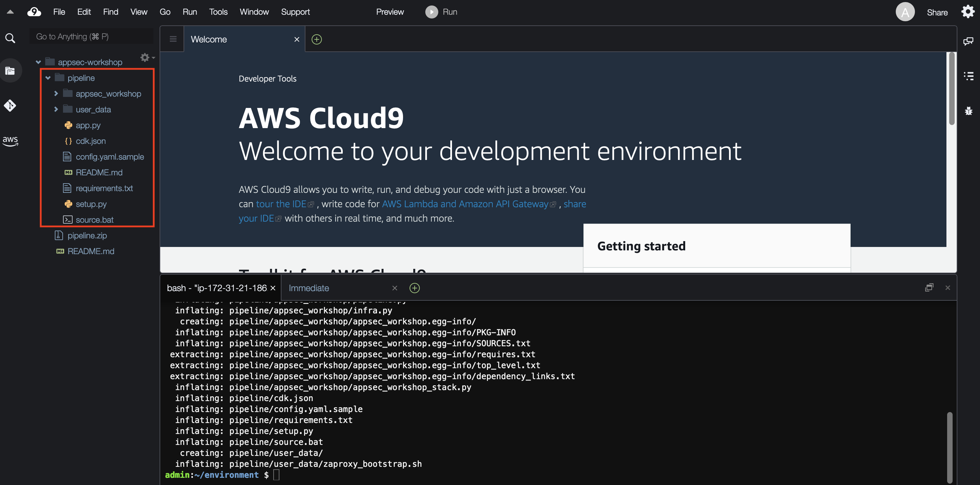Open source.bat file
Image resolution: width=980 pixels, height=485 pixels.
pyautogui.click(x=95, y=220)
